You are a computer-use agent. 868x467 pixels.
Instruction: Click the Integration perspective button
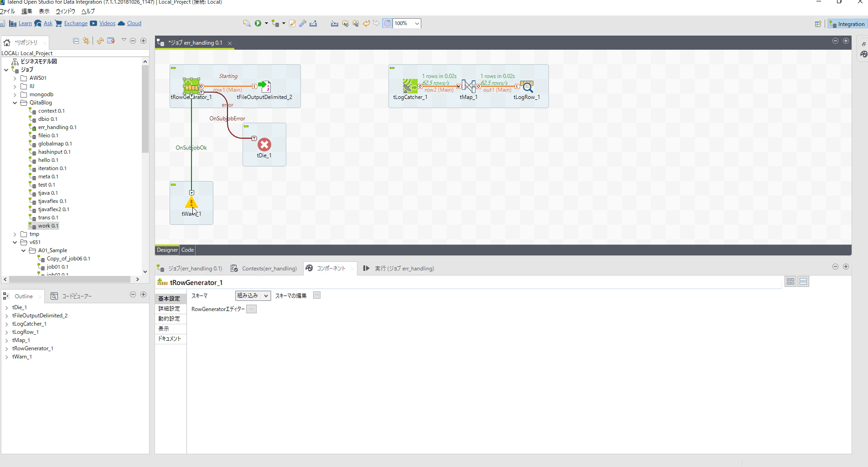[x=847, y=24]
